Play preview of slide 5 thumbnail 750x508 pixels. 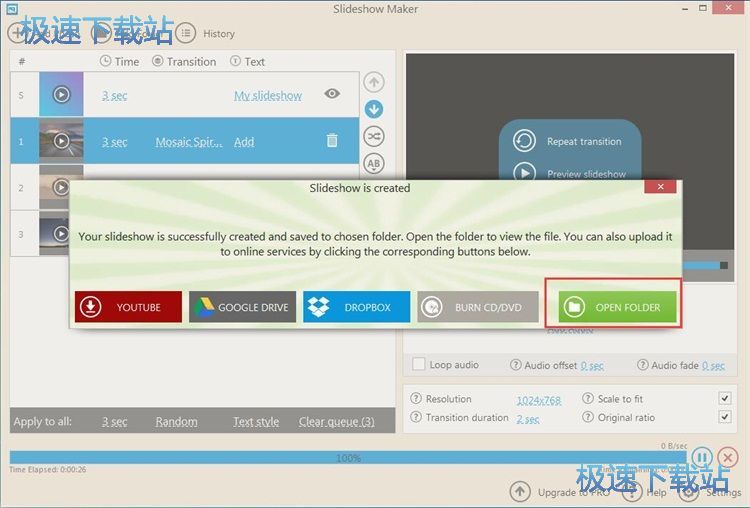tap(61, 94)
